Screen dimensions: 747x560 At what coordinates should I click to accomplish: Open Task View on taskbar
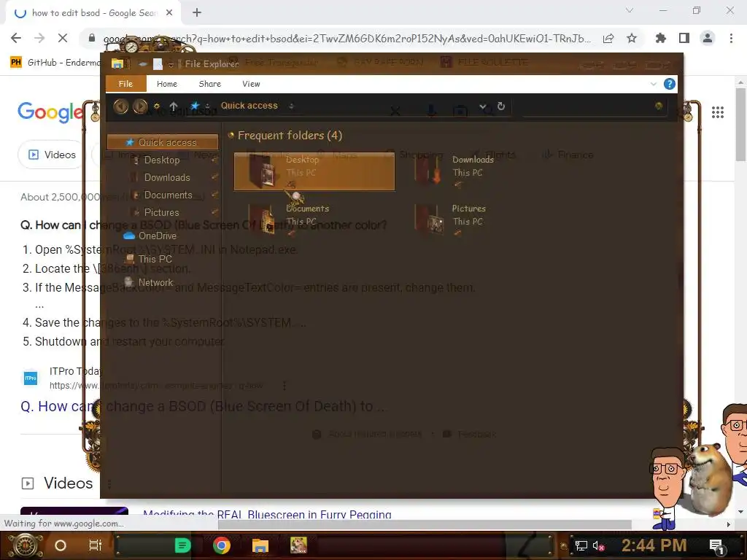click(96, 545)
